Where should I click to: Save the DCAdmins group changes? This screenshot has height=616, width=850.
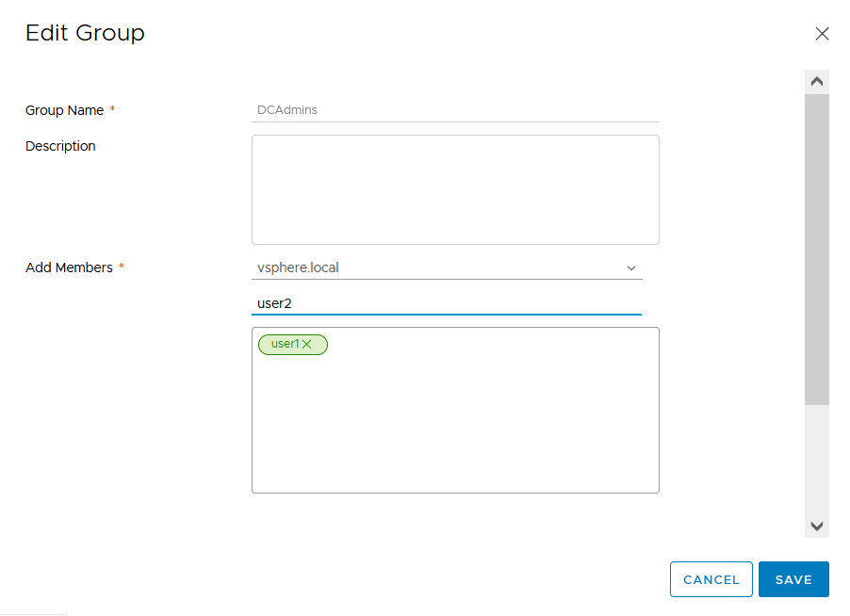tap(793, 578)
